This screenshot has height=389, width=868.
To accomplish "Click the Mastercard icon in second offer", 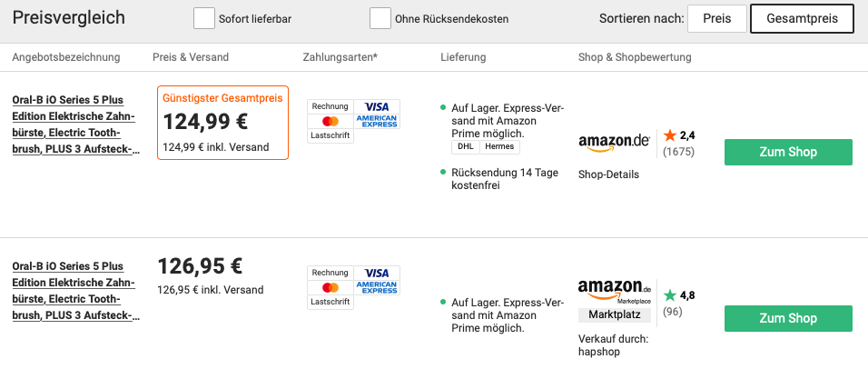I will pyautogui.click(x=330, y=287).
